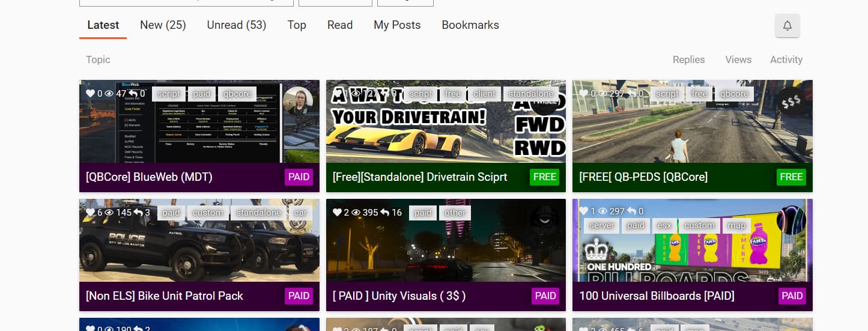Click the views eye icon on BlueWeb card
868x331 pixels.
click(x=109, y=94)
